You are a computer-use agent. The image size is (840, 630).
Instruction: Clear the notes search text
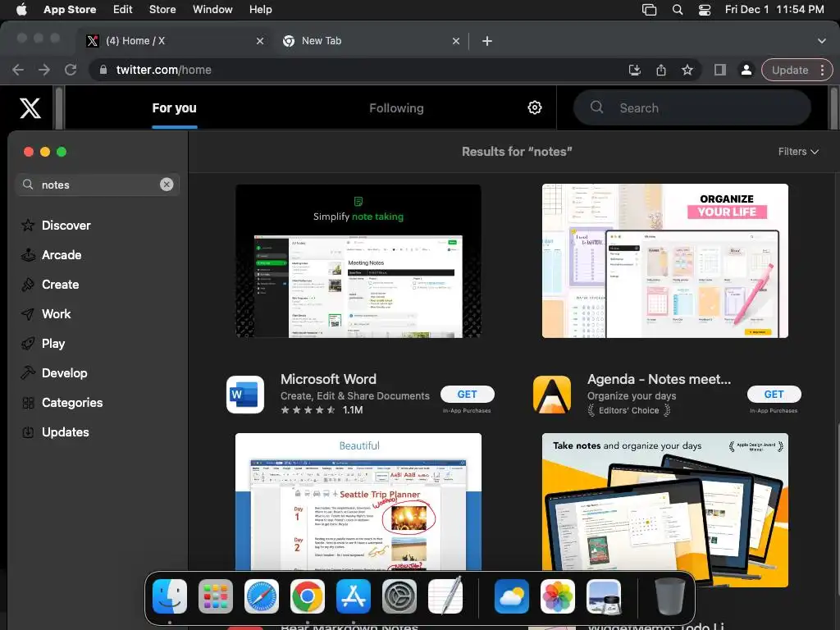167,185
